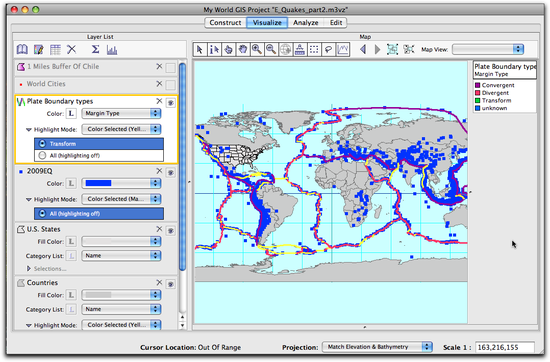Select the pan hand tool
The height and width of the screenshot is (362, 550).
pyautogui.click(x=243, y=49)
